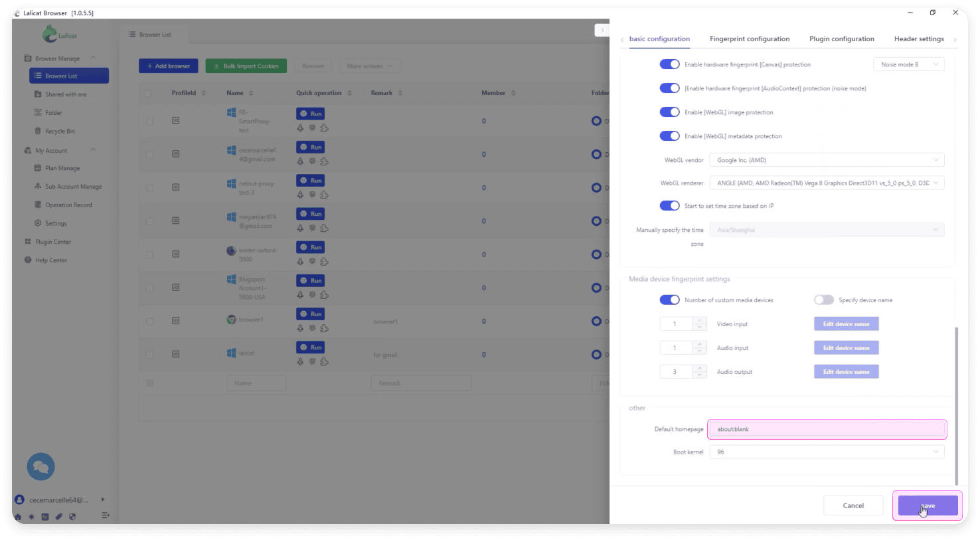The height and width of the screenshot is (540, 980).
Task: Click the plugin puzzle icon in FB-SmartProxy-test row
Action: [x=324, y=128]
